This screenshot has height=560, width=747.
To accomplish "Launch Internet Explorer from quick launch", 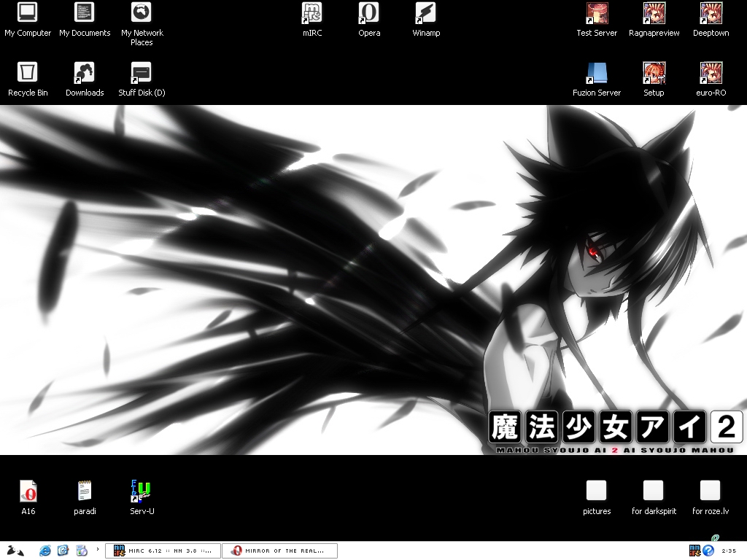I will point(45,551).
